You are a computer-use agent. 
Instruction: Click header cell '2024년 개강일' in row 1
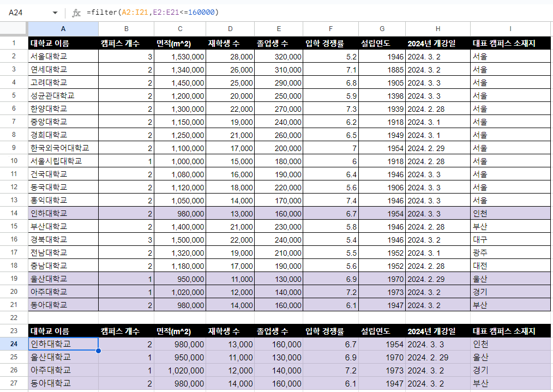438,44
